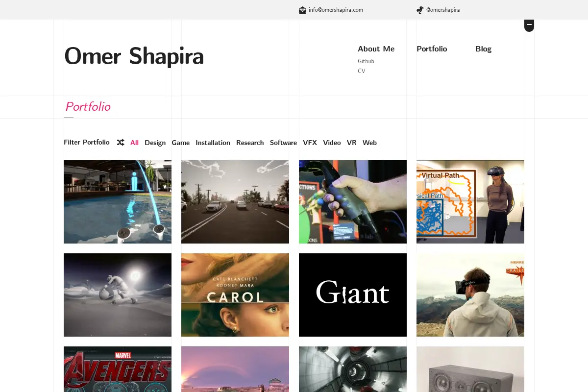Filter portfolio by VFX
Viewport: 588px width, 392px height.
click(310, 143)
